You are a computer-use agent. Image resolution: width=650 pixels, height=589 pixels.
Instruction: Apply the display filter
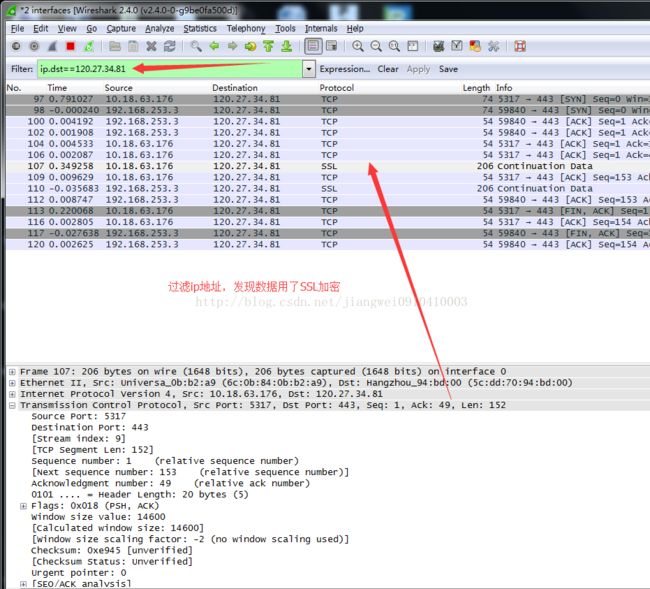point(418,69)
